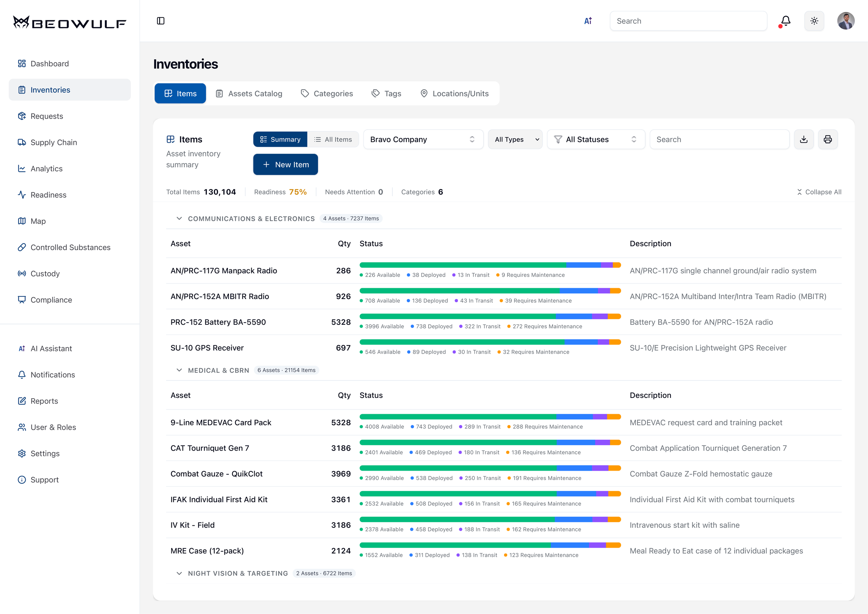868x614 pixels.
Task: Switch to the Assets Catalog tab
Action: (249, 93)
